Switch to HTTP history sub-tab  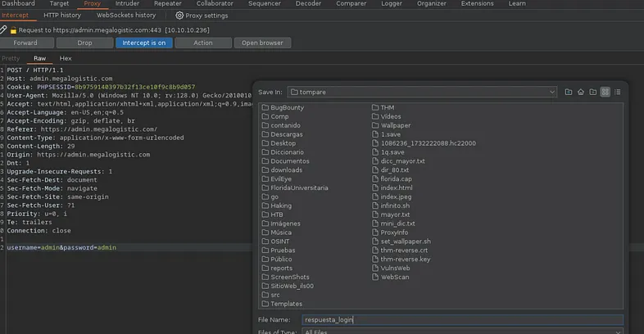coord(62,16)
